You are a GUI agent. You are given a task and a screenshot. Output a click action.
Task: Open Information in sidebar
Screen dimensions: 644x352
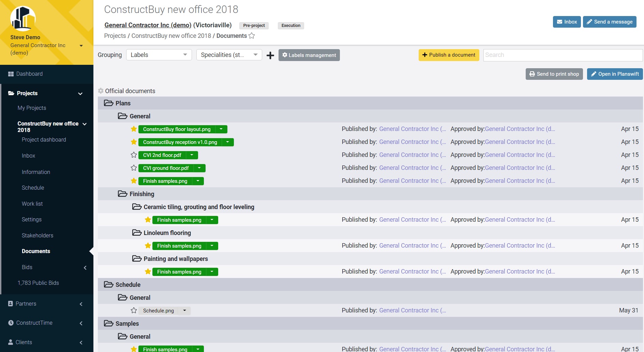(36, 172)
